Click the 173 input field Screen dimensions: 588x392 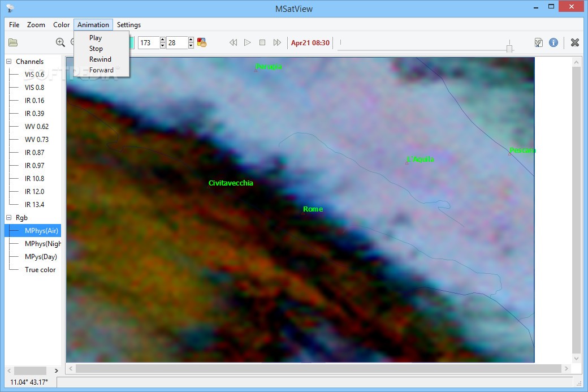click(x=149, y=43)
